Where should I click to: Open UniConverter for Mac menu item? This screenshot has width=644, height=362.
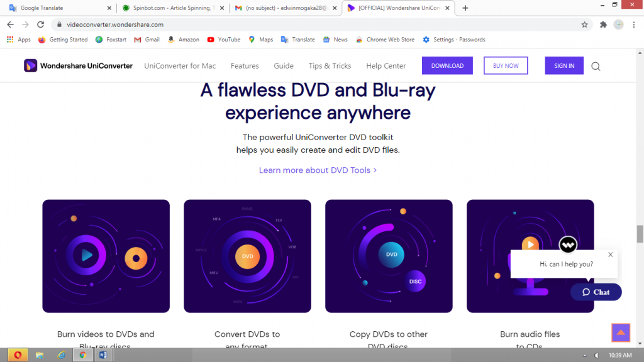(180, 65)
